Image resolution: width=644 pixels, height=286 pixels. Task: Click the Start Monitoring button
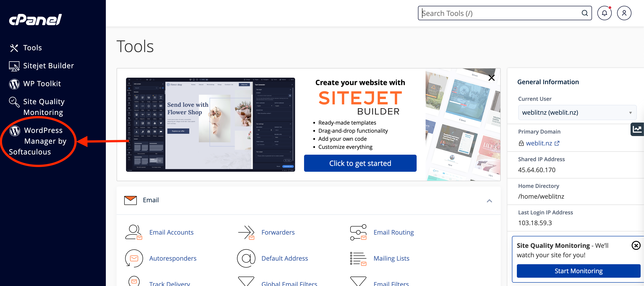click(x=578, y=271)
